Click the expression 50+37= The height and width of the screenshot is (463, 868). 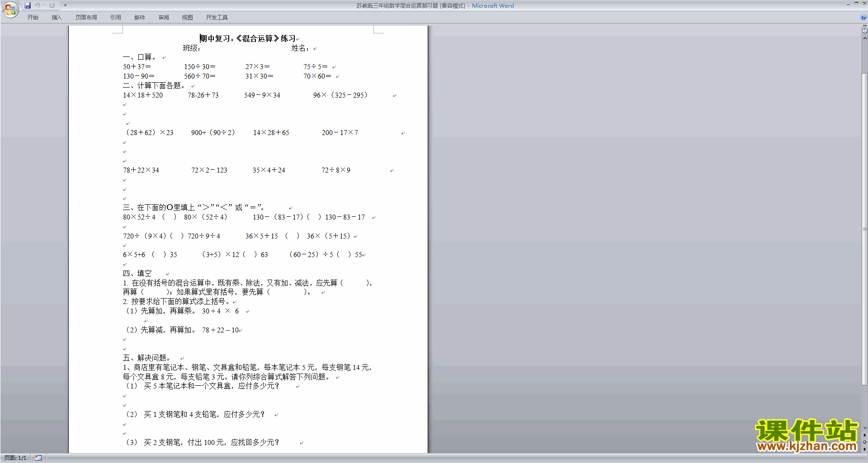click(137, 66)
